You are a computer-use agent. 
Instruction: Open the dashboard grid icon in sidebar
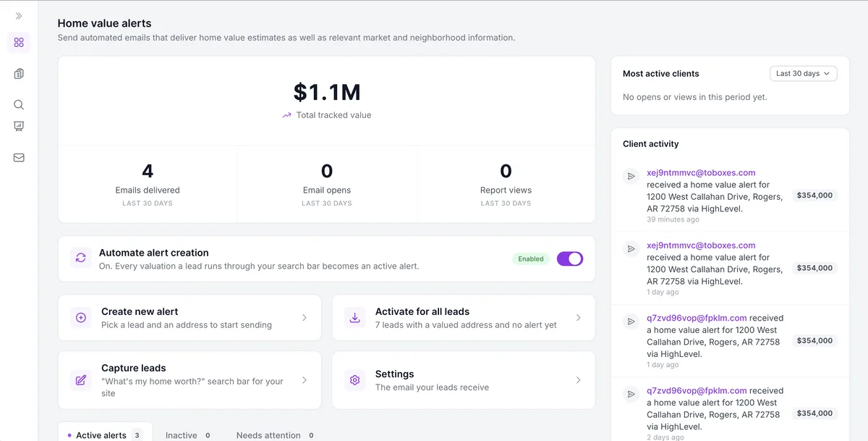point(19,43)
